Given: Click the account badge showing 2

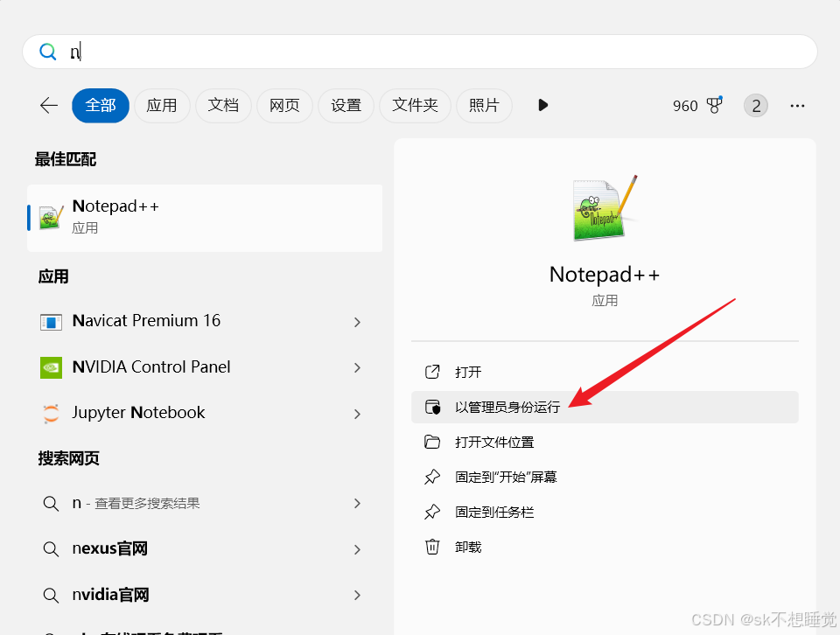Looking at the screenshot, I should [x=756, y=106].
